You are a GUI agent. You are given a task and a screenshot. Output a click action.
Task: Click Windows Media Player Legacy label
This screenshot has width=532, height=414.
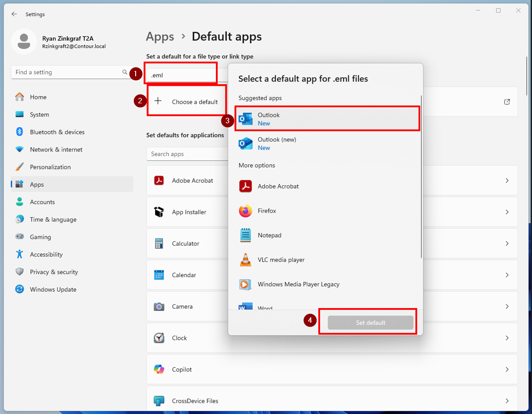pyautogui.click(x=299, y=284)
